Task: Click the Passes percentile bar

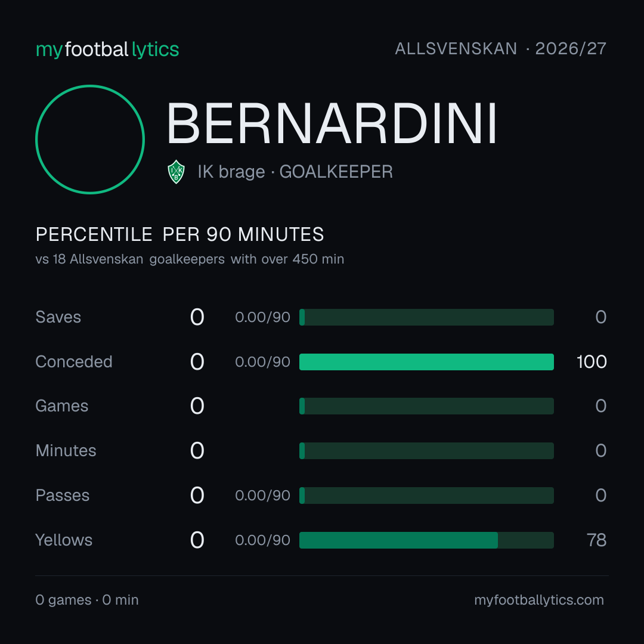Action: pyautogui.click(x=426, y=496)
